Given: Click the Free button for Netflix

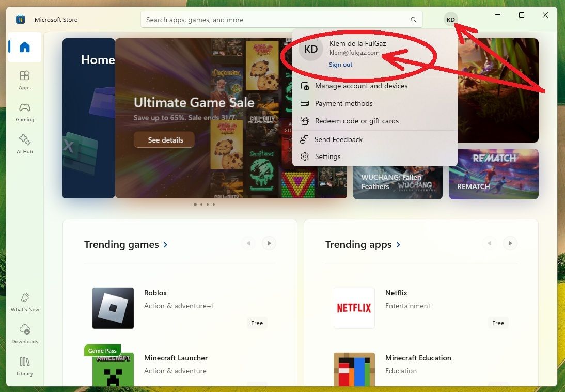Looking at the screenshot, I should (x=498, y=323).
